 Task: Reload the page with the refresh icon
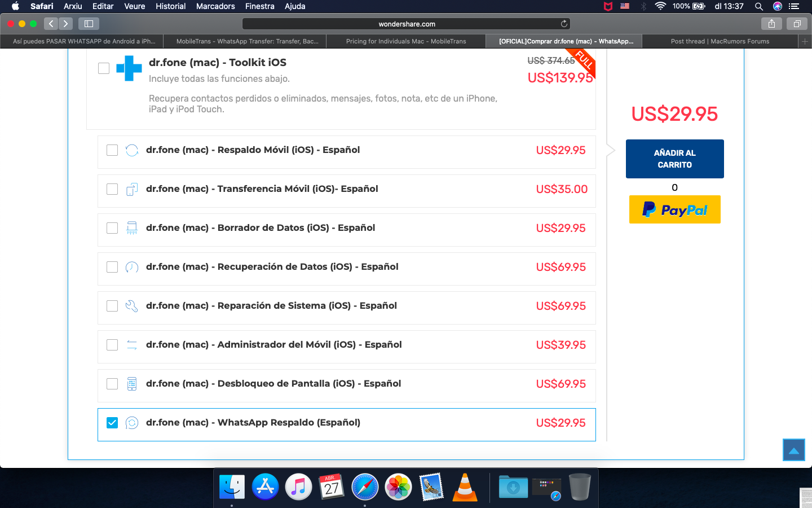pos(564,24)
